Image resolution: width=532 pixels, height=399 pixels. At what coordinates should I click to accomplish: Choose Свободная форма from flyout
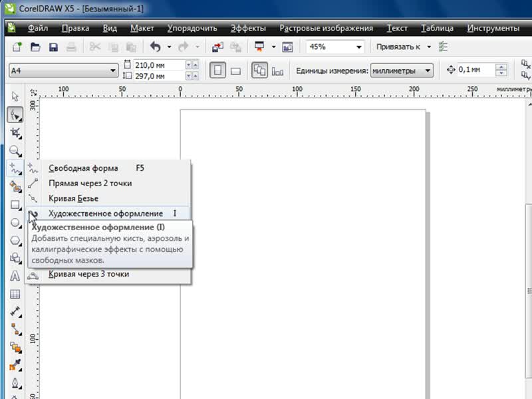pyautogui.click(x=108, y=168)
